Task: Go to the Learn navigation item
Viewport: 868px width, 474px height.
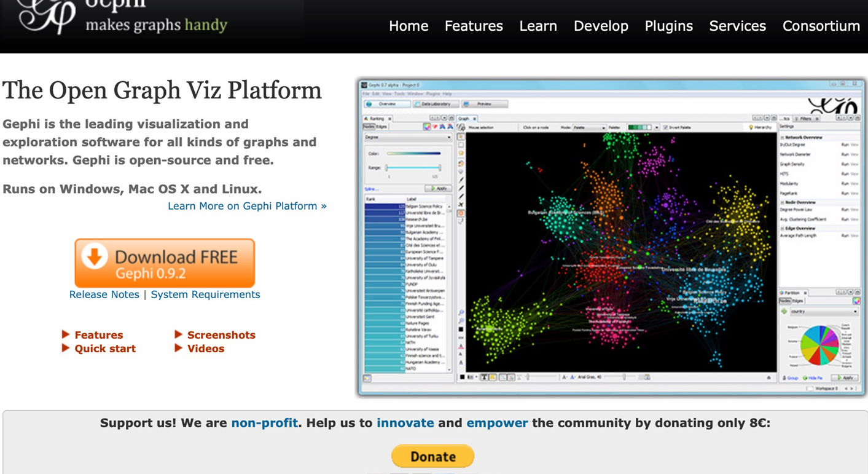Action: coord(538,26)
